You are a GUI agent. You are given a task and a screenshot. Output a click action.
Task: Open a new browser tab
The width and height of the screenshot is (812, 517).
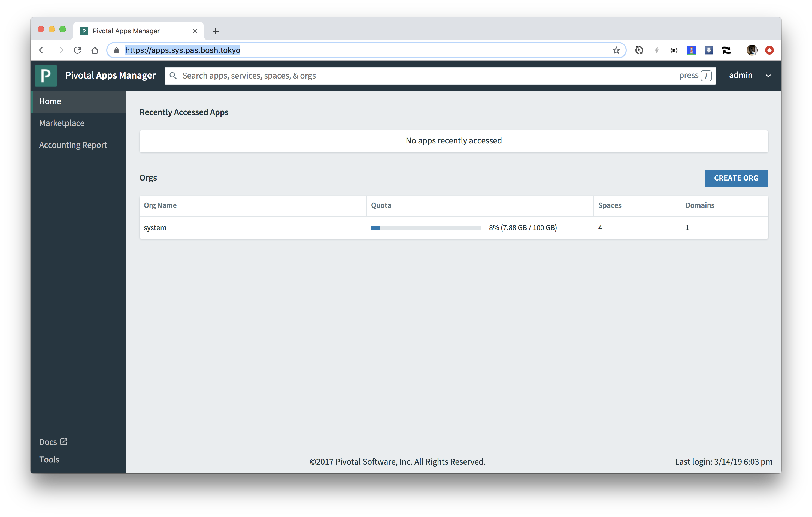tap(216, 31)
